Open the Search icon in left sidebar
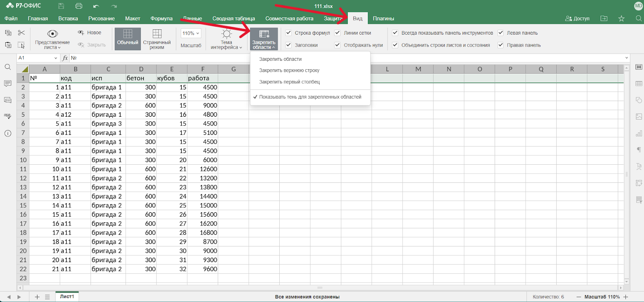 coord(8,67)
